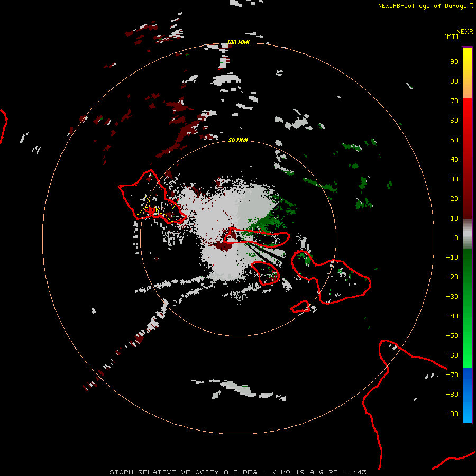Click the -20 value on the velocity scale

click(x=452, y=277)
